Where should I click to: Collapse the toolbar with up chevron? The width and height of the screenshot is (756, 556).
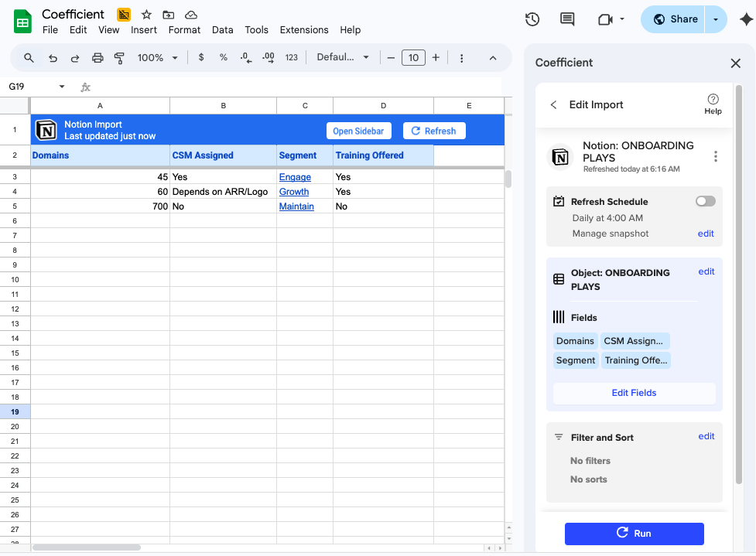(493, 58)
